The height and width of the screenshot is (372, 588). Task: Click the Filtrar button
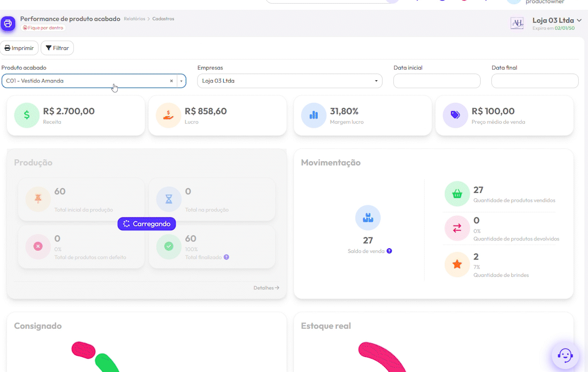tap(57, 48)
